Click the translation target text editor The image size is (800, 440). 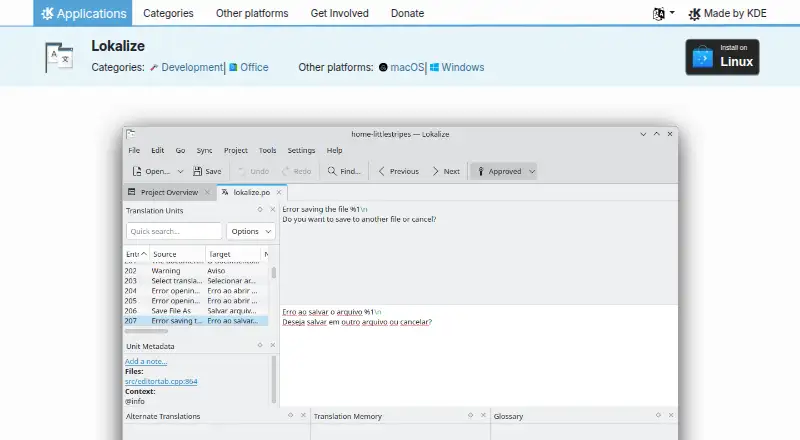pos(479,356)
